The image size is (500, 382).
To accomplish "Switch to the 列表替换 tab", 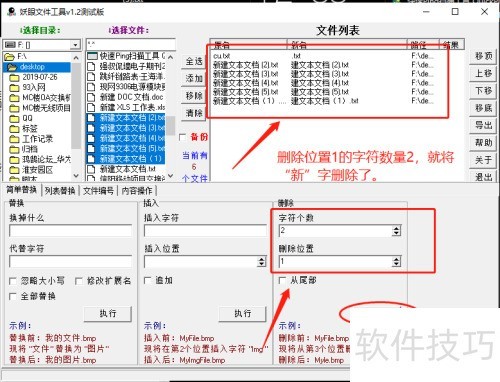I will coord(60,191).
